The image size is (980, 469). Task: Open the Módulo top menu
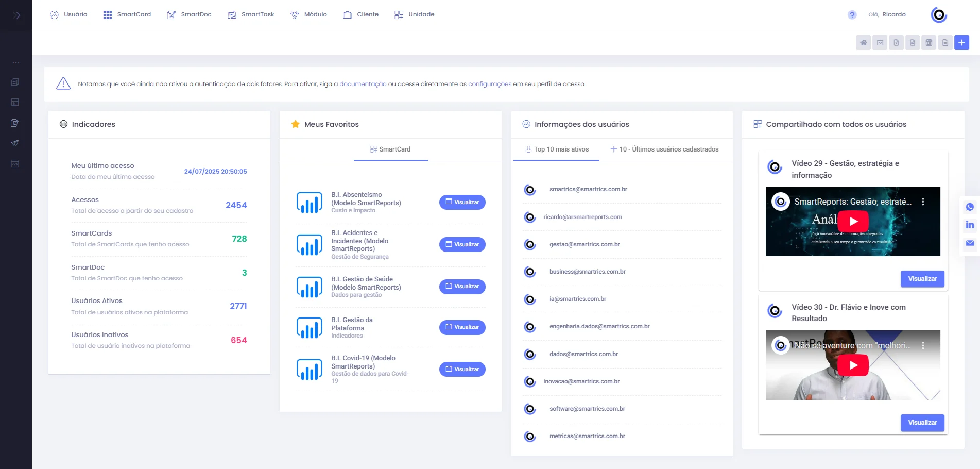pos(308,15)
